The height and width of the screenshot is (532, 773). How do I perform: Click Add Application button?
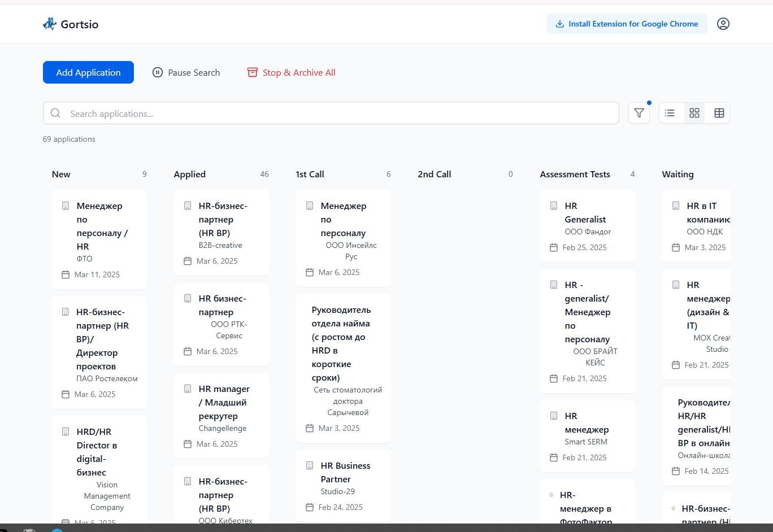pos(88,72)
